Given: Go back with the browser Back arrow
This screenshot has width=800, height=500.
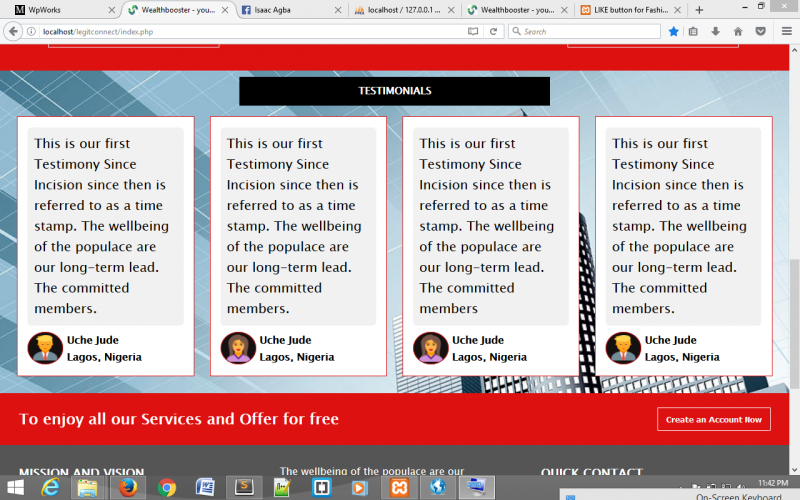Looking at the screenshot, I should (x=13, y=32).
